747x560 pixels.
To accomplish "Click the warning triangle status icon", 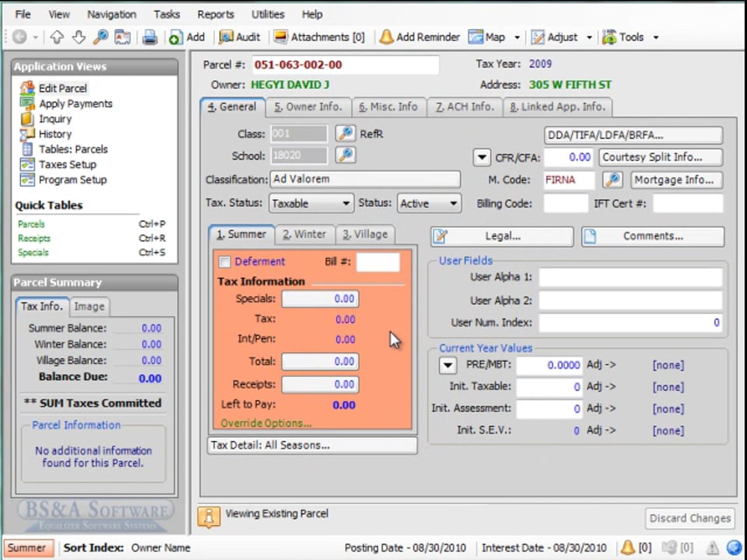I will coord(713,548).
